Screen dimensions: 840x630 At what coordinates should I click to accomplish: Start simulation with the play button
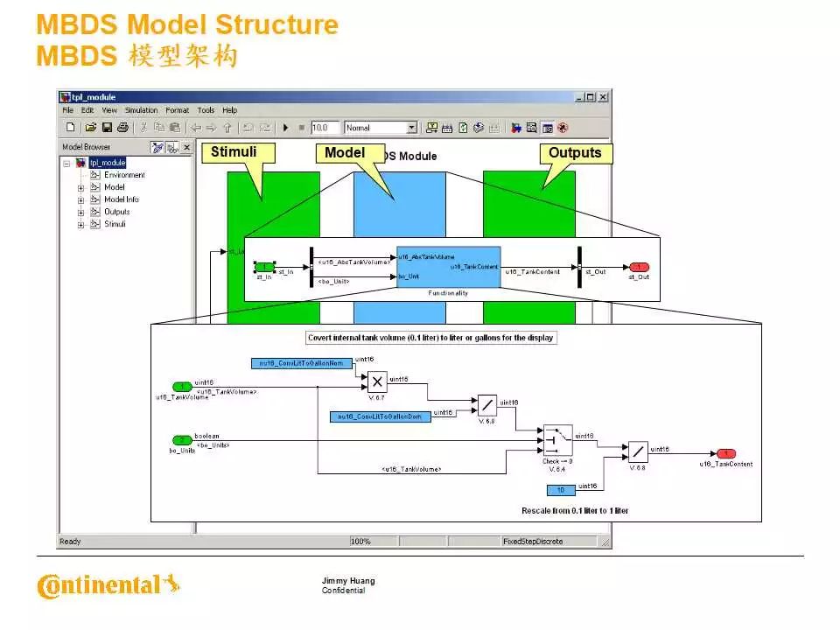tap(285, 128)
